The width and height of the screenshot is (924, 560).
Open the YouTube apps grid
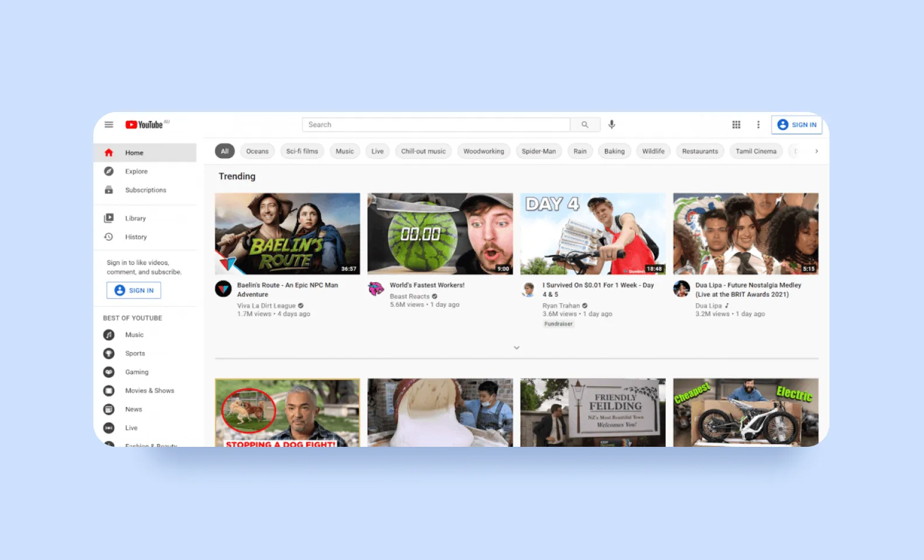(736, 125)
